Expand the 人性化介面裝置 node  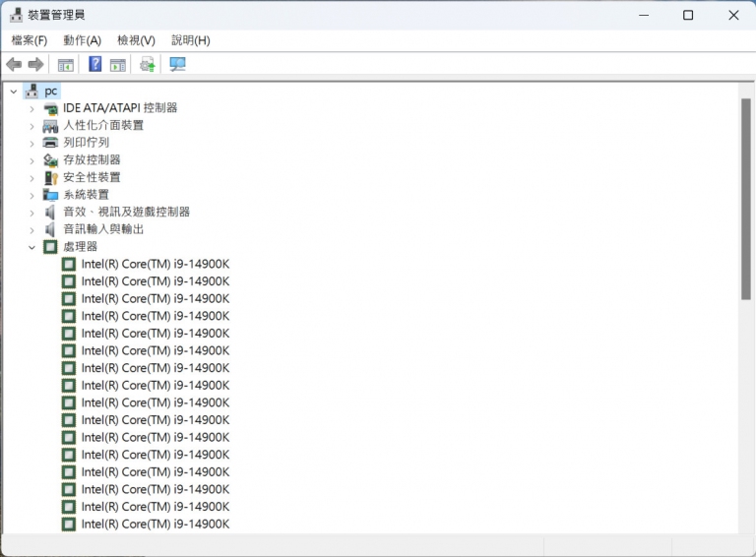coord(31,126)
